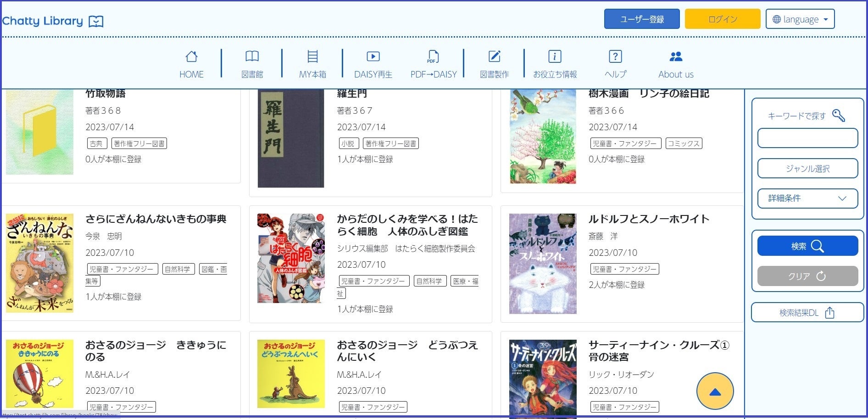Click the PDF→DAISY file icon

coord(433,56)
